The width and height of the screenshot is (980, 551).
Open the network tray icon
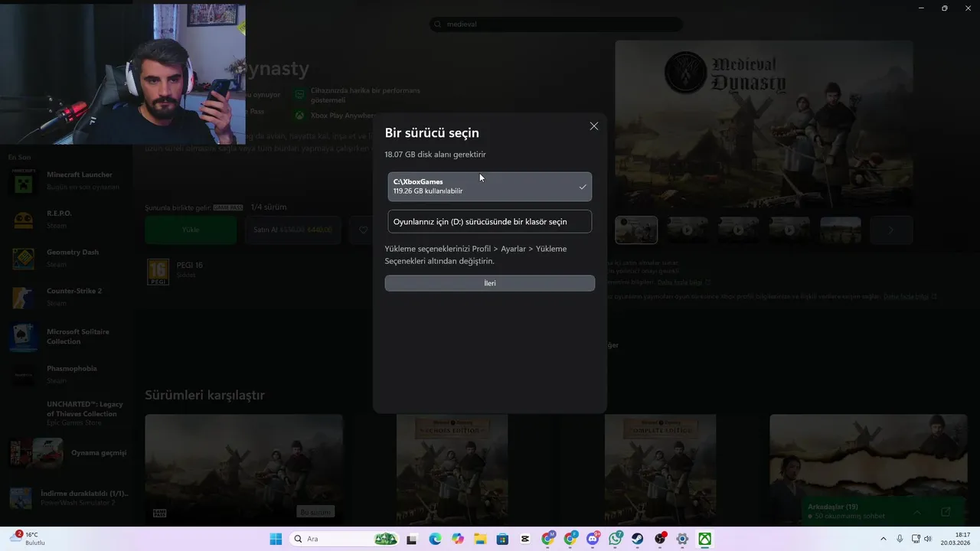coord(916,539)
